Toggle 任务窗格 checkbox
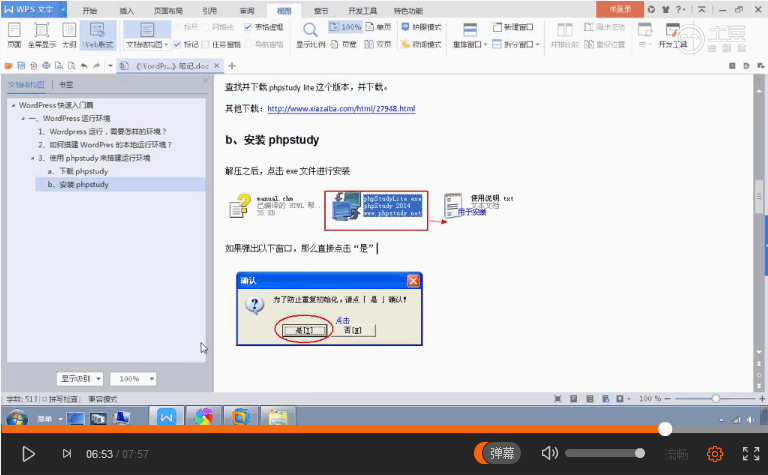The image size is (768, 475). 205,45
